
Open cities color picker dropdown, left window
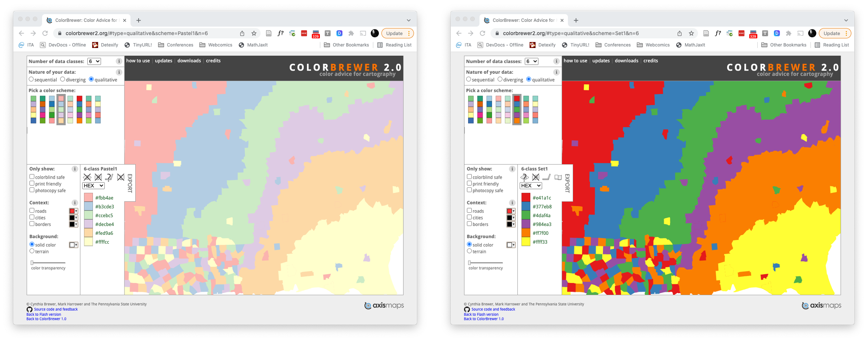point(74,218)
